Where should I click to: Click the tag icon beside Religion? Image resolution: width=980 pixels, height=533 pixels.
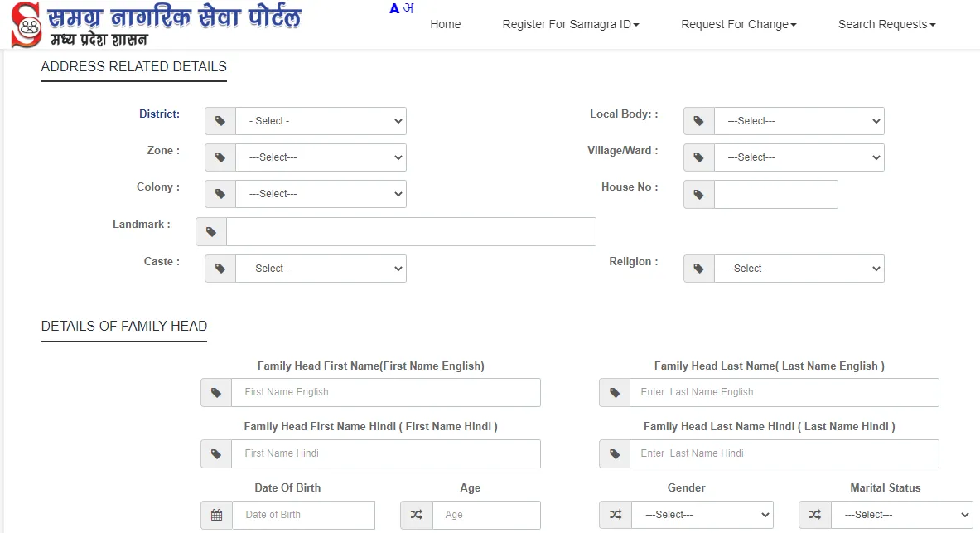point(698,269)
